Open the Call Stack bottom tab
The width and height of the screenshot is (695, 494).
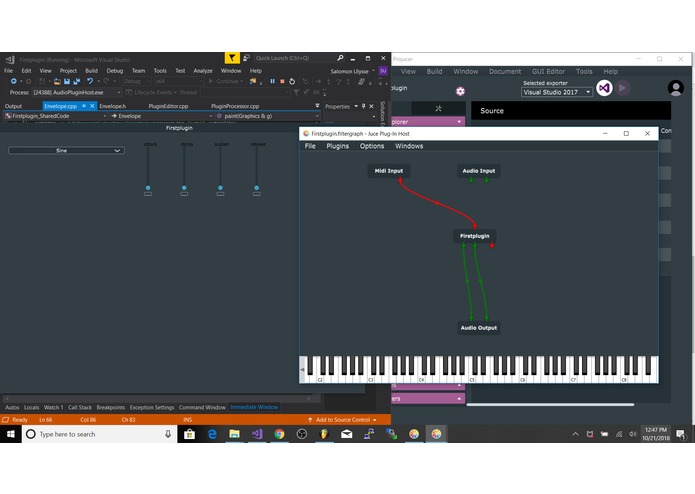pos(80,407)
